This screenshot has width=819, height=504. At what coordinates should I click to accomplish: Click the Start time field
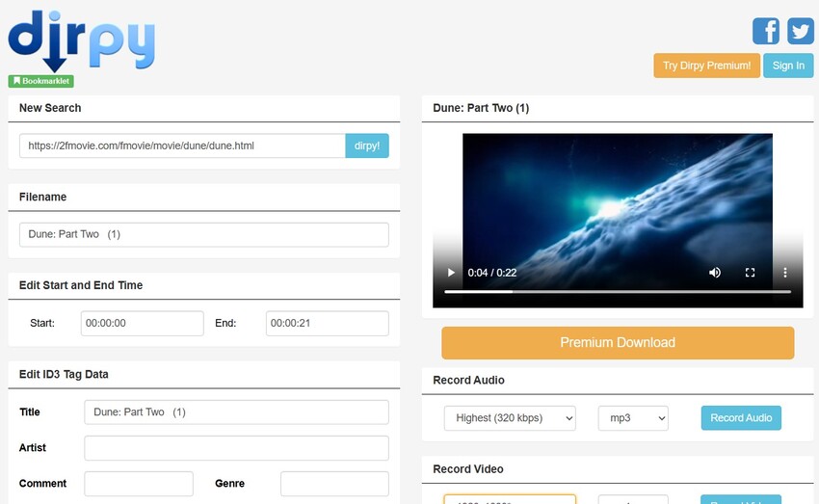click(x=142, y=323)
